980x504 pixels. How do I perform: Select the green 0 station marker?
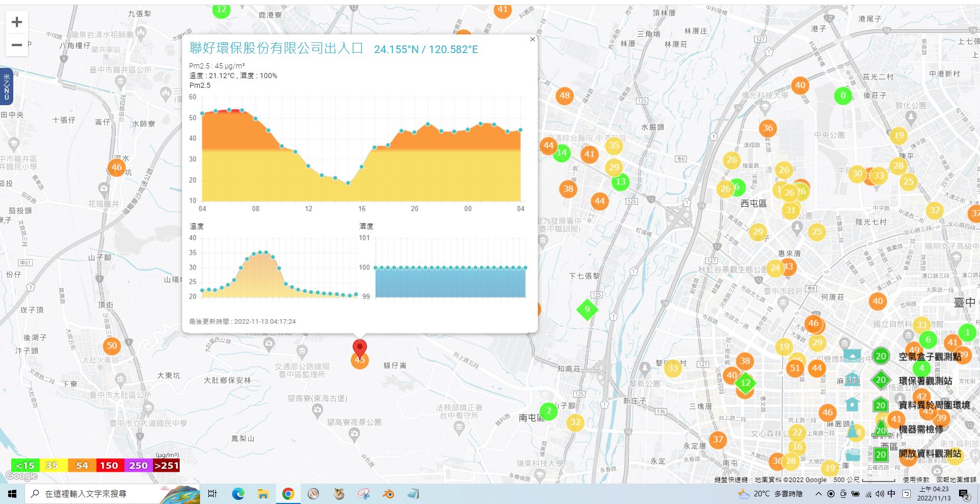[x=843, y=95]
